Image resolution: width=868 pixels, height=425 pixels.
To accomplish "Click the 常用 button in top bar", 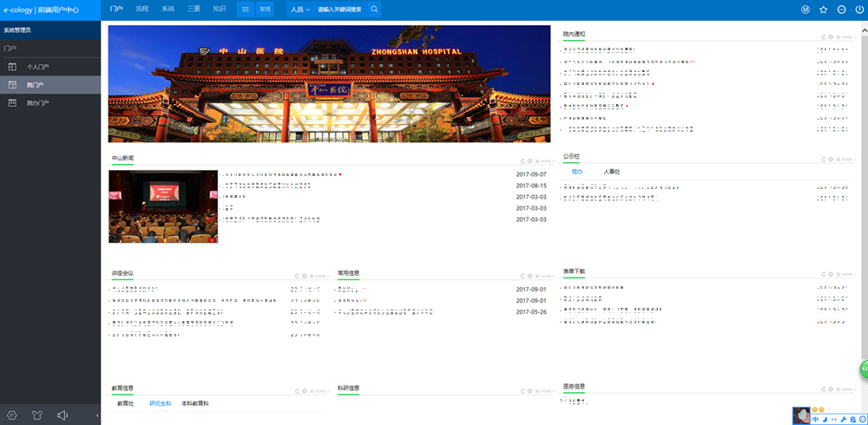I will point(265,10).
